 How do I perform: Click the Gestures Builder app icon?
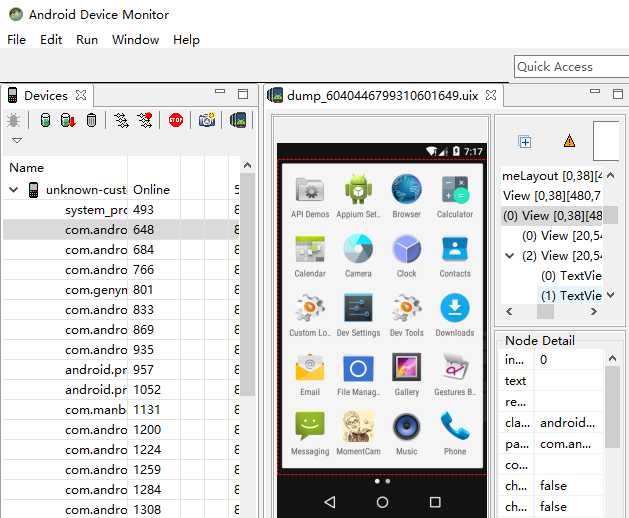tap(455, 366)
